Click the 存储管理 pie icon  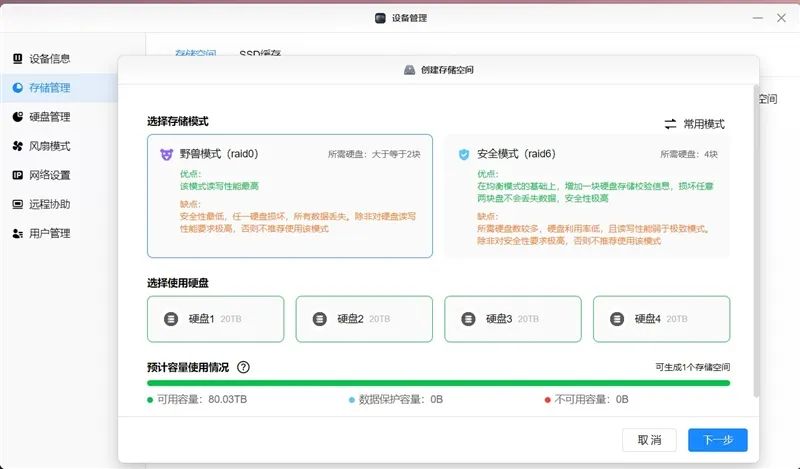[17, 88]
